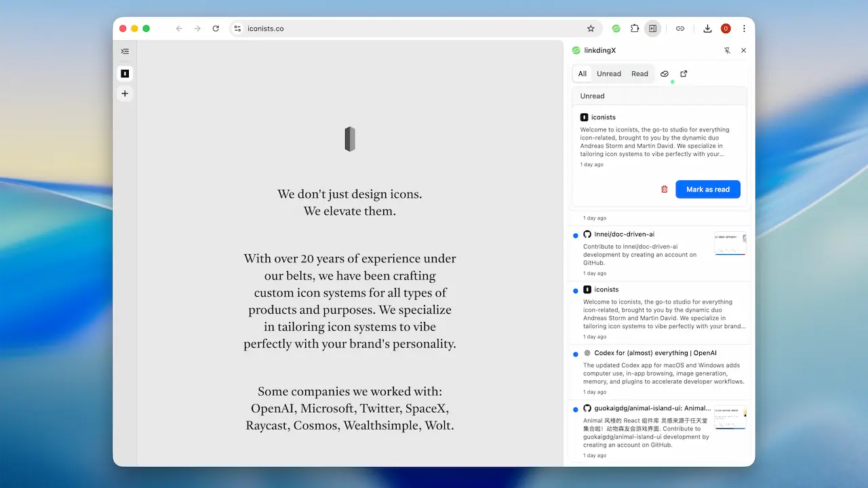Open iconists title in the Unread card
The height and width of the screenshot is (488, 868).
(x=604, y=117)
